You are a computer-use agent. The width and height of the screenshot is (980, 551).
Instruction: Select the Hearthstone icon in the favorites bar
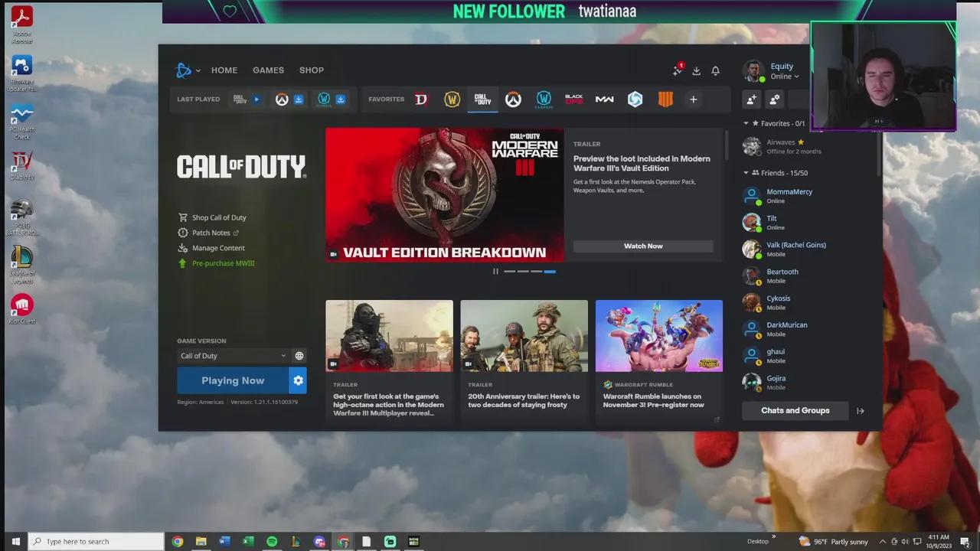tap(635, 99)
